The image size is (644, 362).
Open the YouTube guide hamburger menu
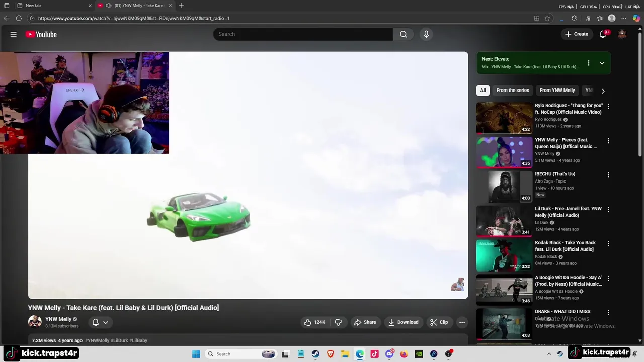pyautogui.click(x=14, y=34)
